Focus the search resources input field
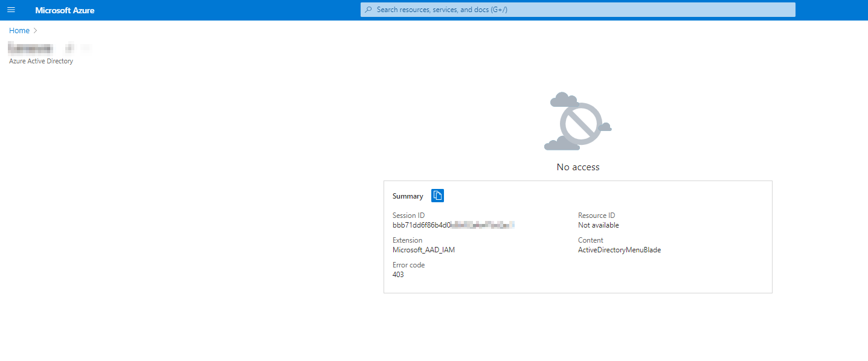Viewport: 868px width, 361px height. pyautogui.click(x=578, y=10)
